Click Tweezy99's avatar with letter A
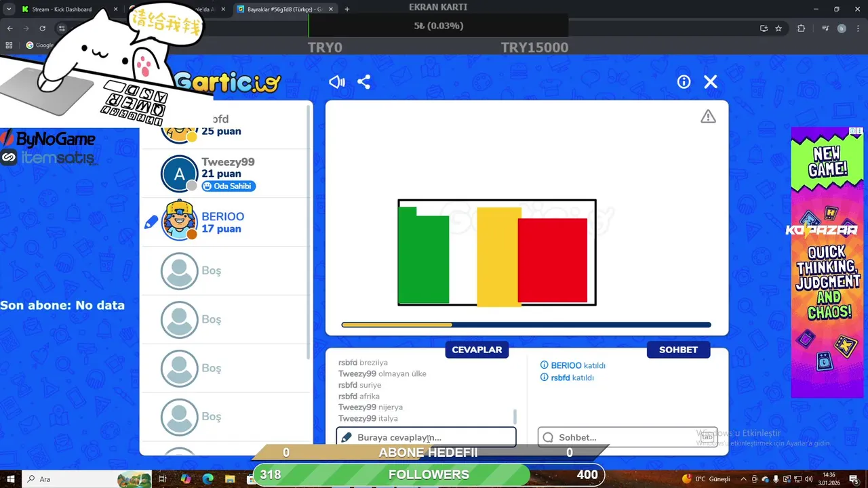868x488 pixels. 179,174
